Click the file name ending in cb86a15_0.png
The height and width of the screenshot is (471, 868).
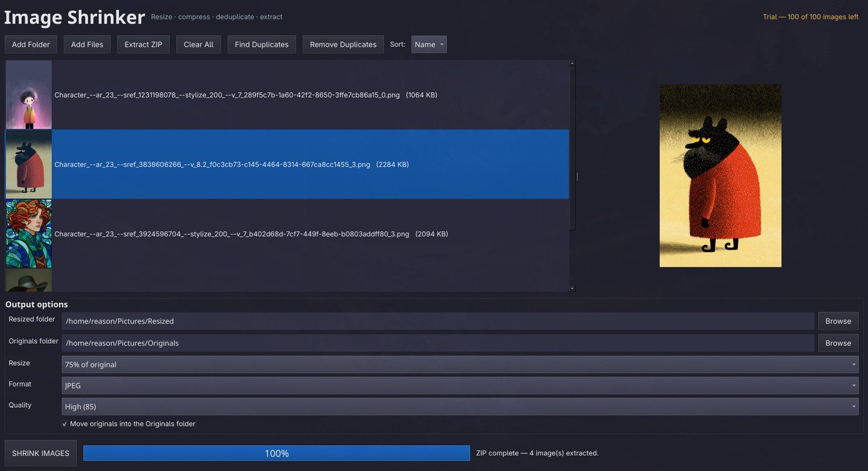tap(227, 95)
